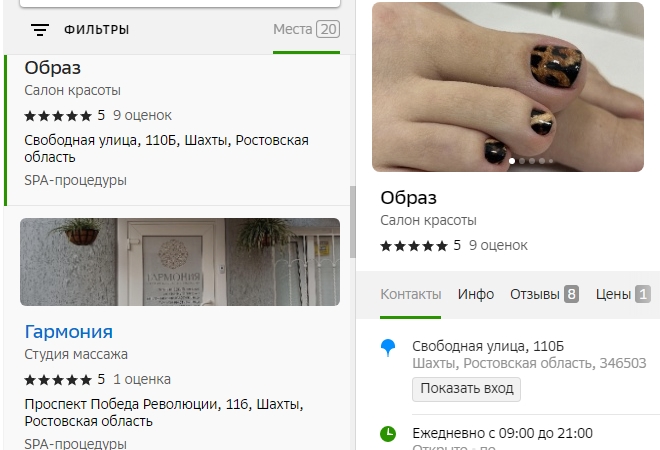This screenshot has height=450, width=660.
Task: Switch to the Инфо tab
Action: tap(476, 294)
